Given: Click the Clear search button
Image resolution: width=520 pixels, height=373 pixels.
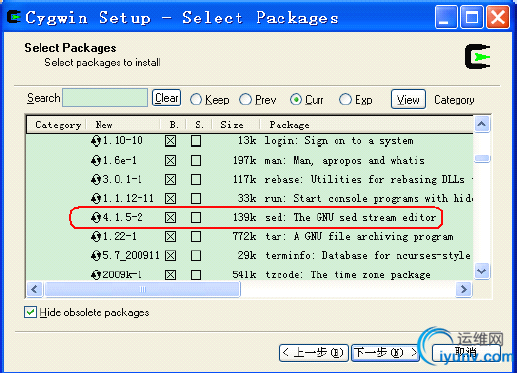Looking at the screenshot, I should click(166, 98).
